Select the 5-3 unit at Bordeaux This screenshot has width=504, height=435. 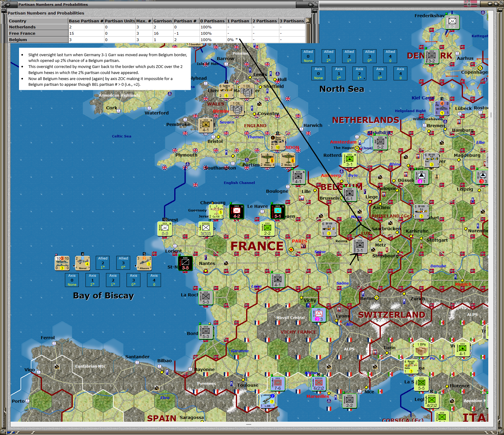click(x=206, y=332)
